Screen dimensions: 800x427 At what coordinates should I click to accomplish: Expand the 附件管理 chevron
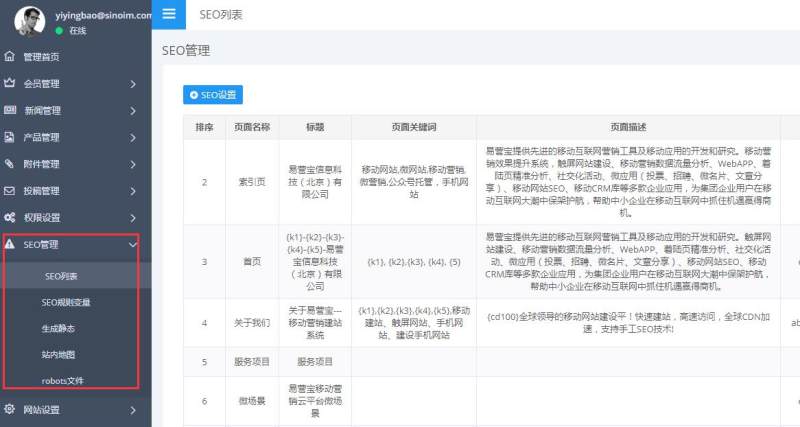133,164
